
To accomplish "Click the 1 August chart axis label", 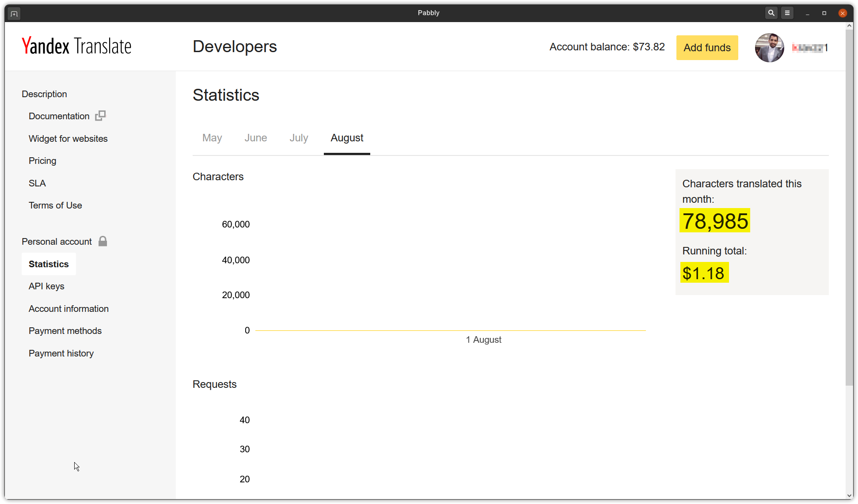I will [484, 340].
